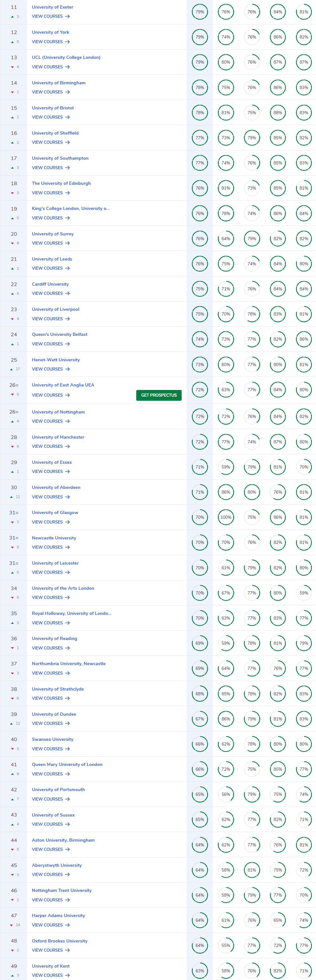Open Aston University, Birmingham link
316x980 pixels.
pyautogui.click(x=64, y=840)
